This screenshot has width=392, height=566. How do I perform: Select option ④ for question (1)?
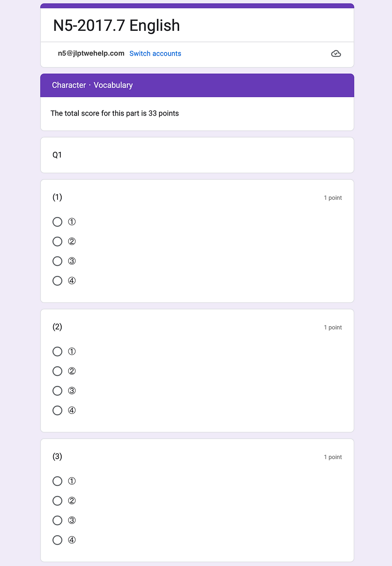point(58,281)
